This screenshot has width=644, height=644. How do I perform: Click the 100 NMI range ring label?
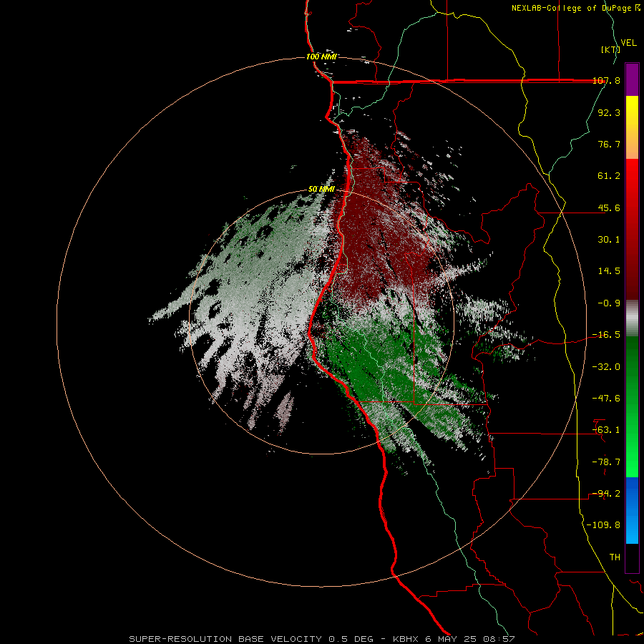pos(321,57)
